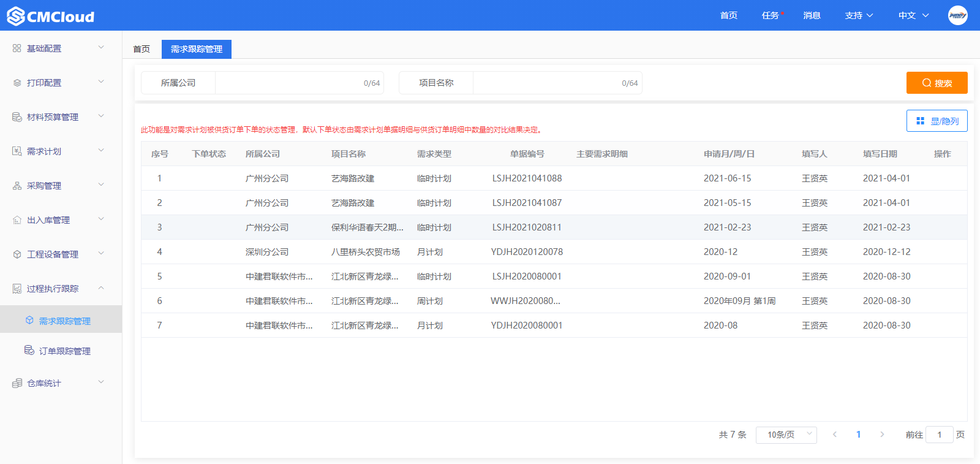Screen dimensions: 980x464
Task: Click the 需求跟踪管理 box icon
Action: pyautogui.click(x=29, y=320)
